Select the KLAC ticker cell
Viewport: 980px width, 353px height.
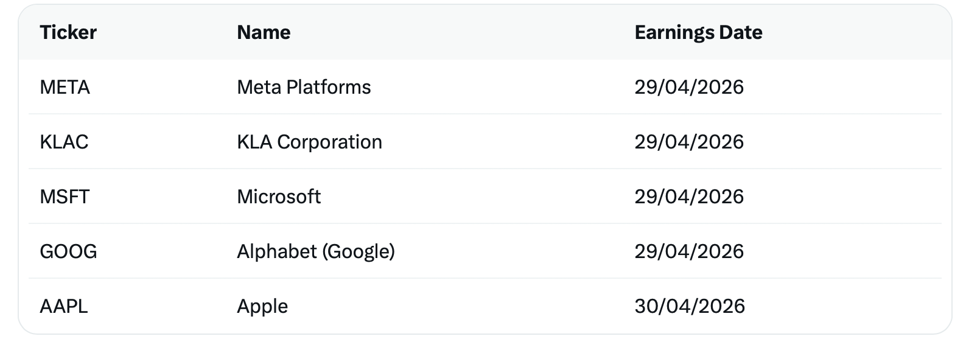64,142
